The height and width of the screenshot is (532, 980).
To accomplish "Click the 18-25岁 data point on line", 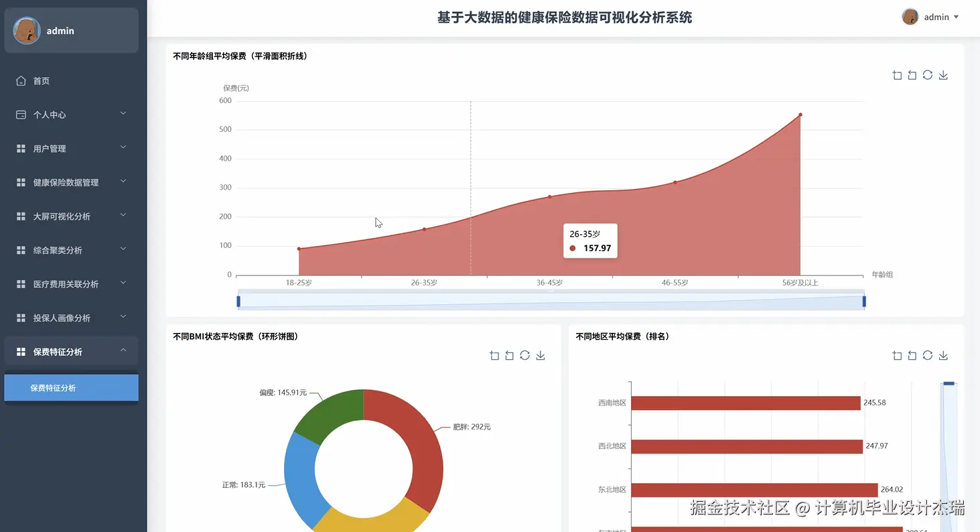I will tap(299, 249).
